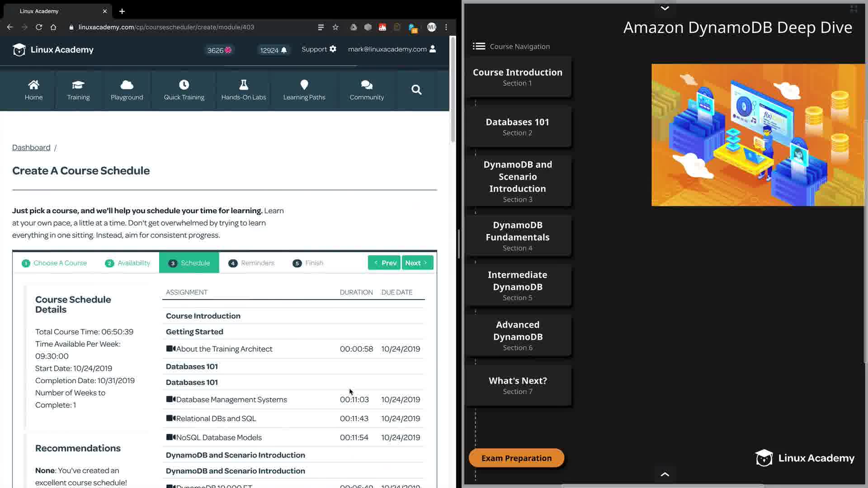The width and height of the screenshot is (868, 488).
Task: Click the green Next button
Action: point(417,263)
